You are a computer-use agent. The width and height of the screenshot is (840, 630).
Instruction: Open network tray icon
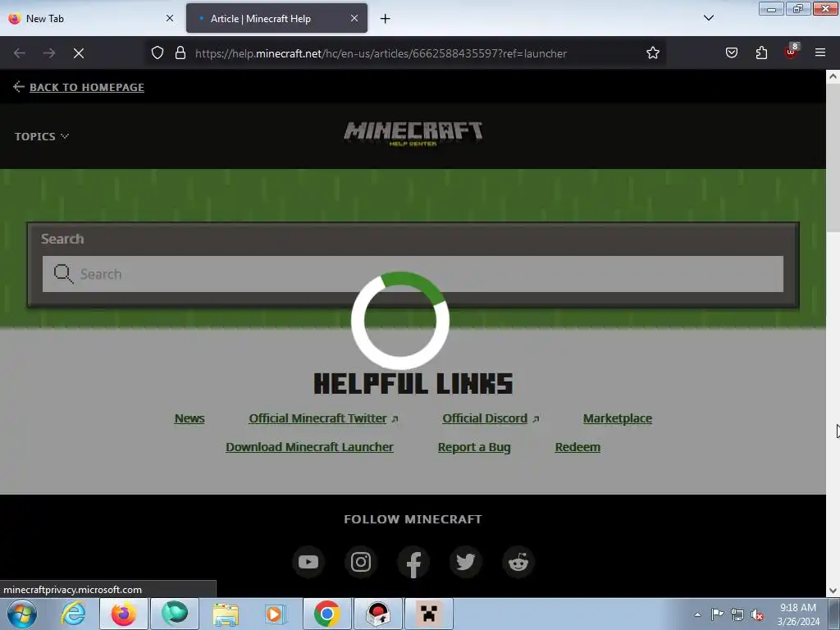pos(737,614)
